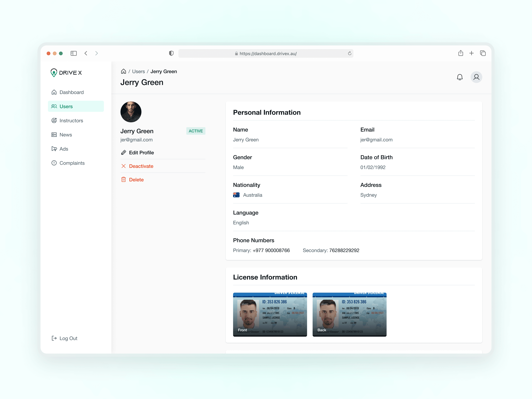This screenshot has height=399, width=532.
Task: Click the browser URL address field
Action: click(x=268, y=53)
